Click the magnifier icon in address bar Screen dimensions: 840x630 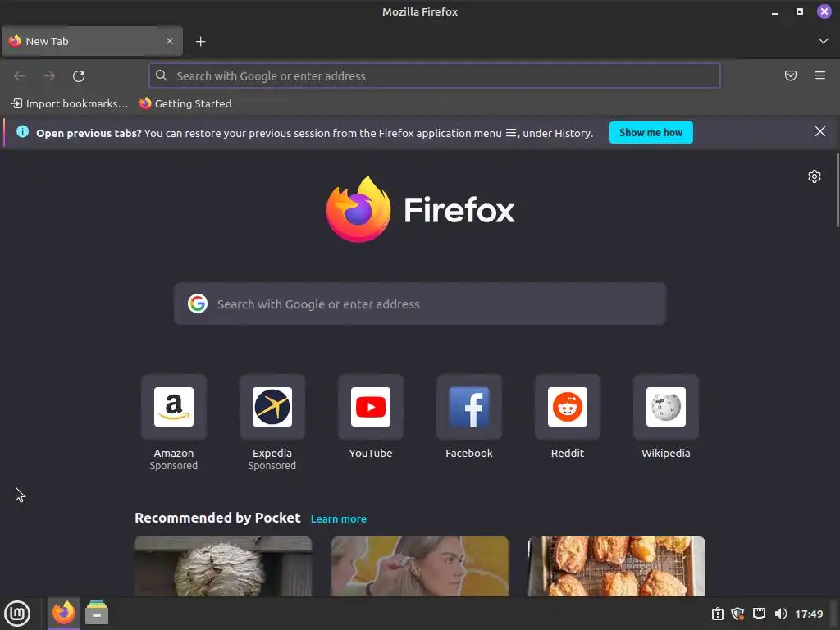pos(162,75)
